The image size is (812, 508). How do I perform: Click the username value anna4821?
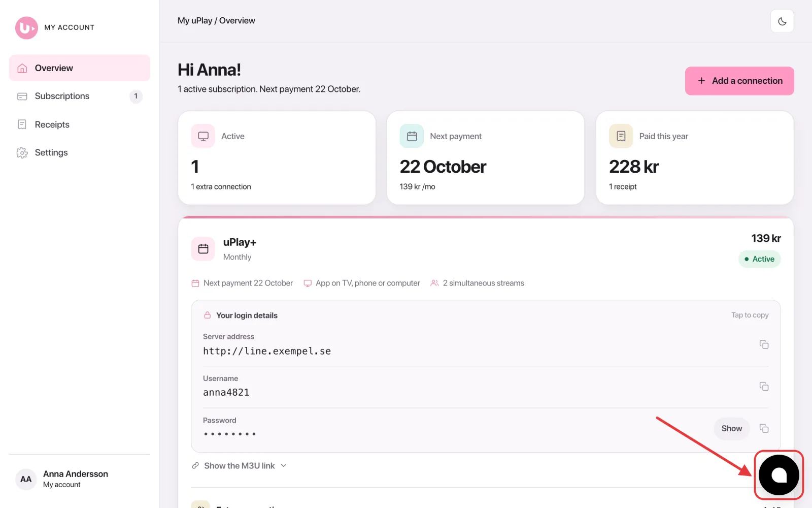point(226,392)
